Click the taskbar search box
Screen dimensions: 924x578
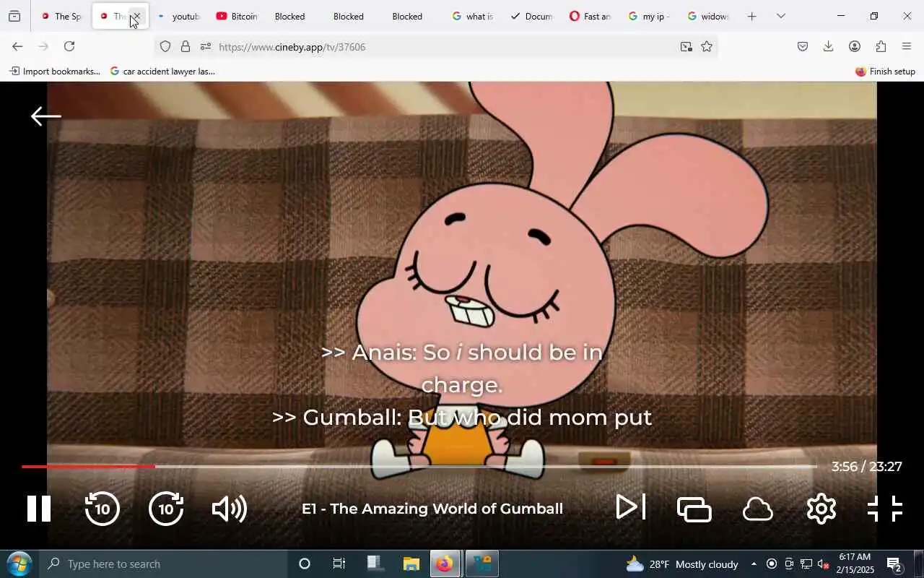(164, 564)
